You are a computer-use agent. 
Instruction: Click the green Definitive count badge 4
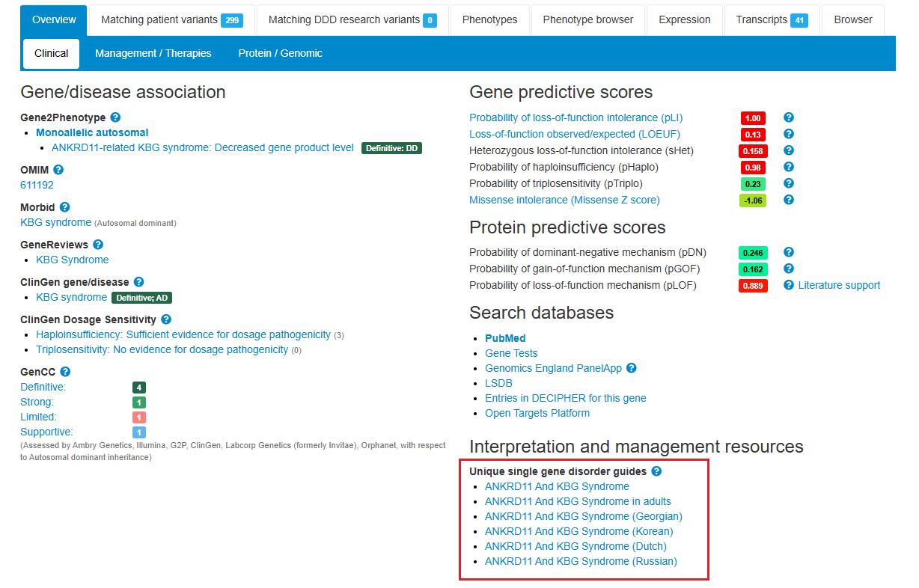point(138,388)
